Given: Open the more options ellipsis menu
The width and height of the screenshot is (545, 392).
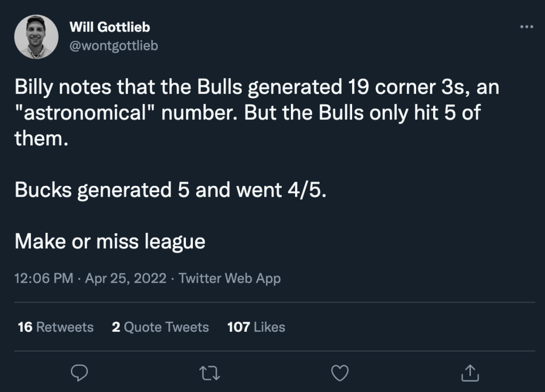Looking at the screenshot, I should point(526,27).
